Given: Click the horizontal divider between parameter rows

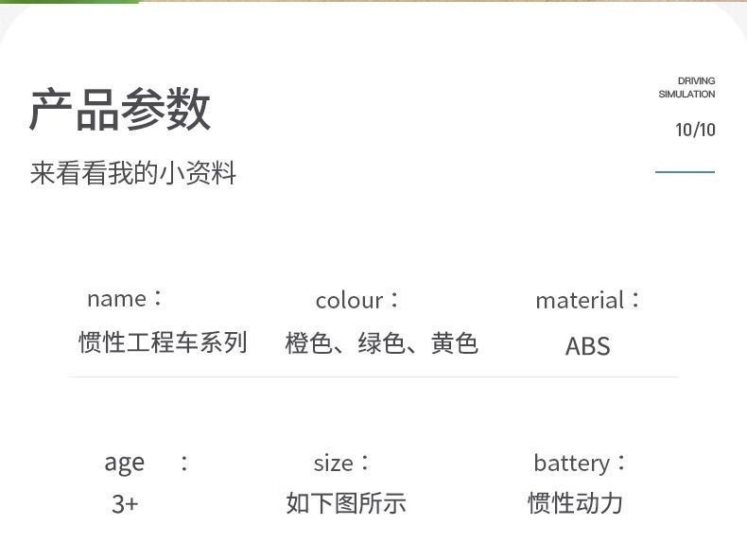Looking at the screenshot, I should tap(373, 376).
